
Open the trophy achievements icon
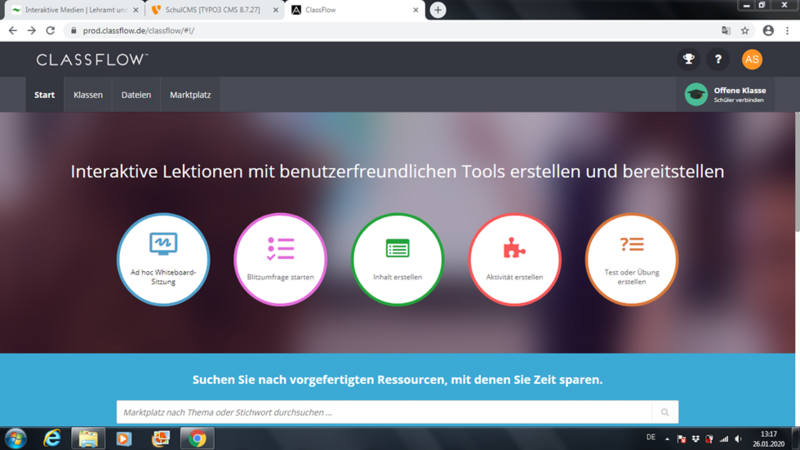coord(688,60)
